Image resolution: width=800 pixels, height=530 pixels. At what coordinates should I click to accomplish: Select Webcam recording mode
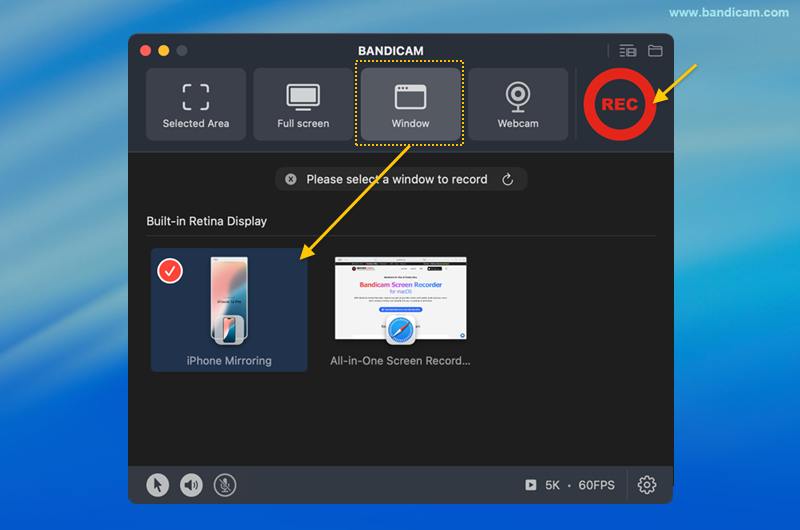(517, 105)
